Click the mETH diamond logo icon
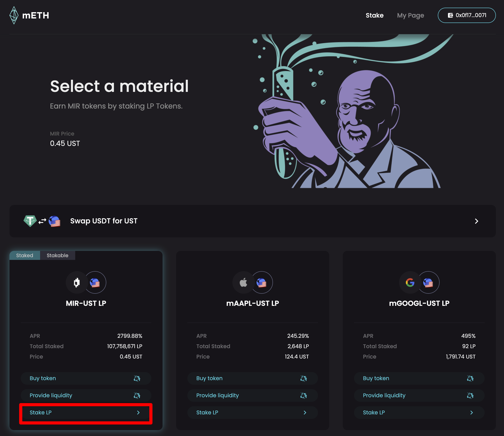The height and width of the screenshot is (436, 504). pyautogui.click(x=14, y=15)
